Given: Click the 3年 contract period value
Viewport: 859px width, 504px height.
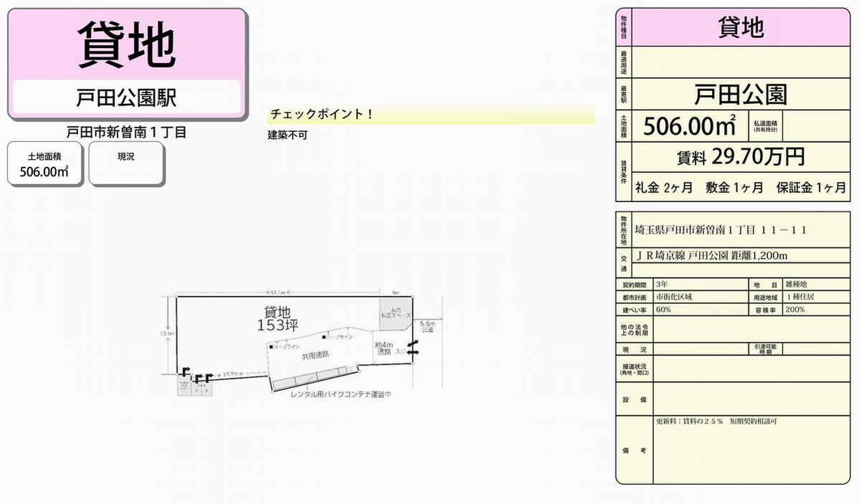Looking at the screenshot, I should [x=662, y=285].
